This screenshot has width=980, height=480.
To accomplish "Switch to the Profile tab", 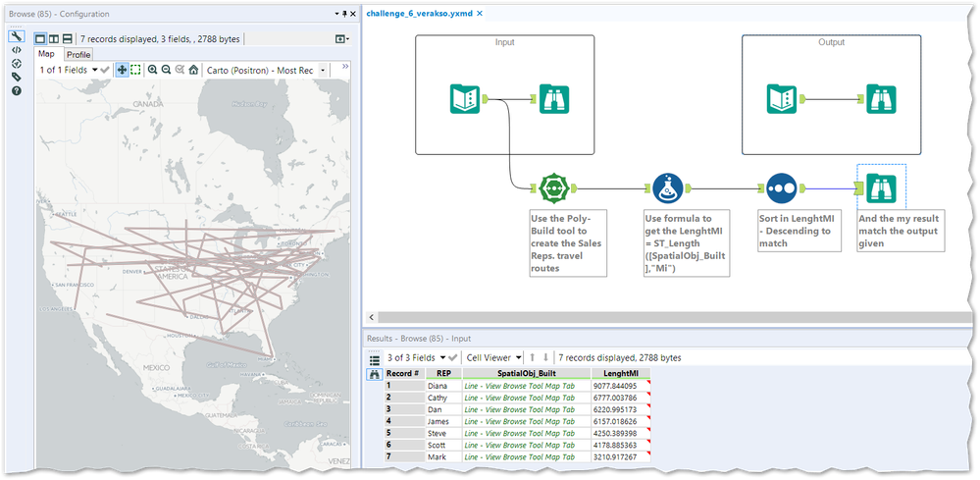I will pyautogui.click(x=78, y=54).
